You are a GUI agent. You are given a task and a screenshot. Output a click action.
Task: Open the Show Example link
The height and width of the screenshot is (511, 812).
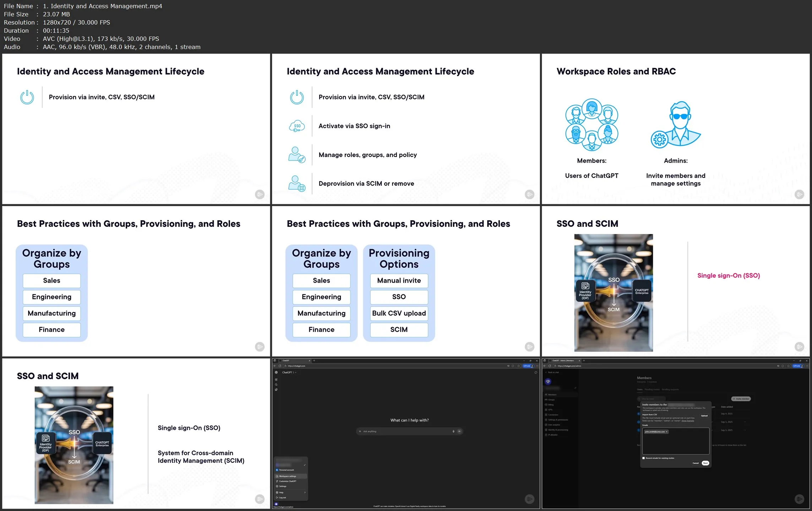pos(688,421)
